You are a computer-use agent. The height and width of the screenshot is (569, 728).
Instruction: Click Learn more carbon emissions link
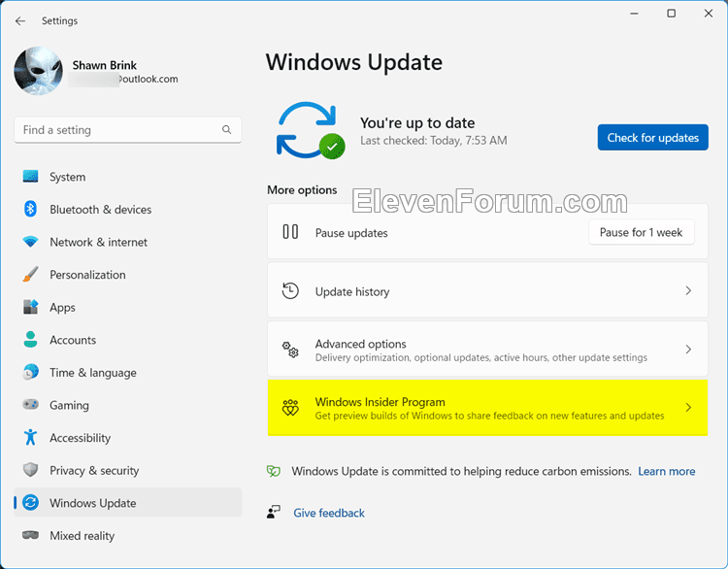coord(667,472)
